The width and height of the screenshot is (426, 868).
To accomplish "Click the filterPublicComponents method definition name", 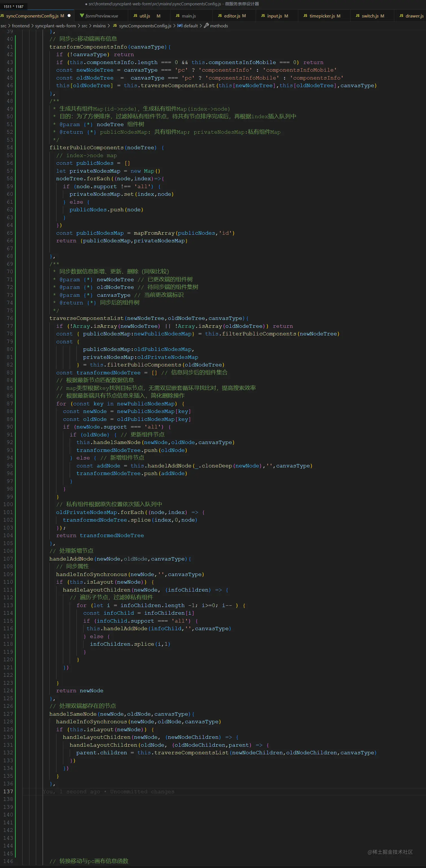I will pos(87,148).
